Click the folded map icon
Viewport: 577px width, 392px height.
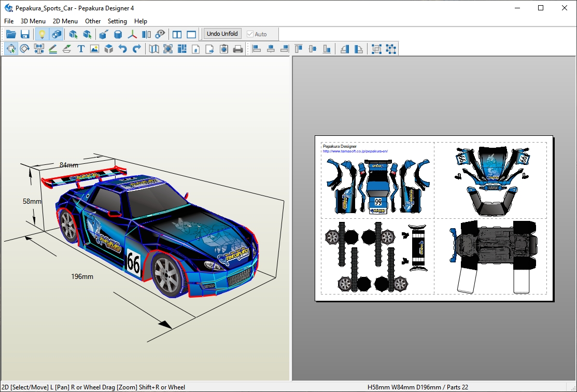[x=154, y=49]
